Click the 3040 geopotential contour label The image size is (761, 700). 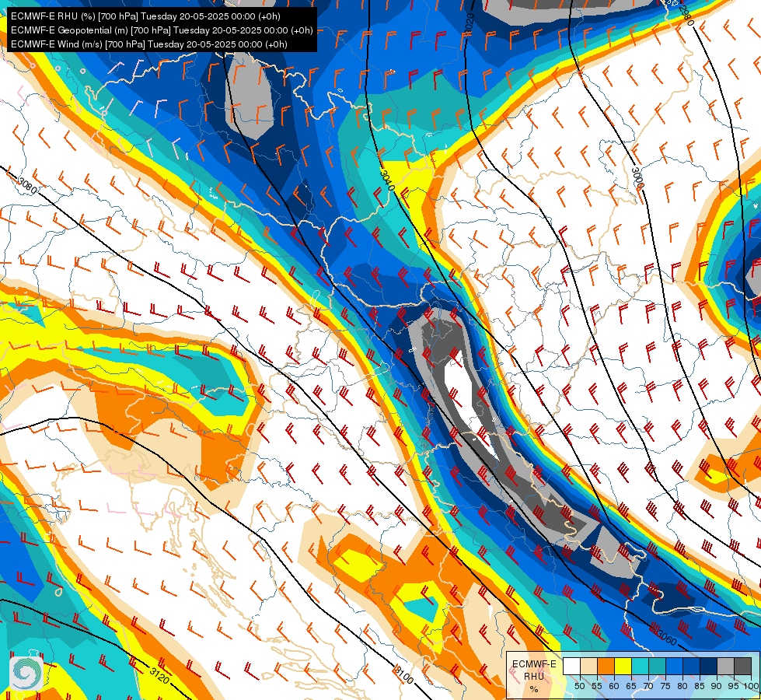coord(387,180)
